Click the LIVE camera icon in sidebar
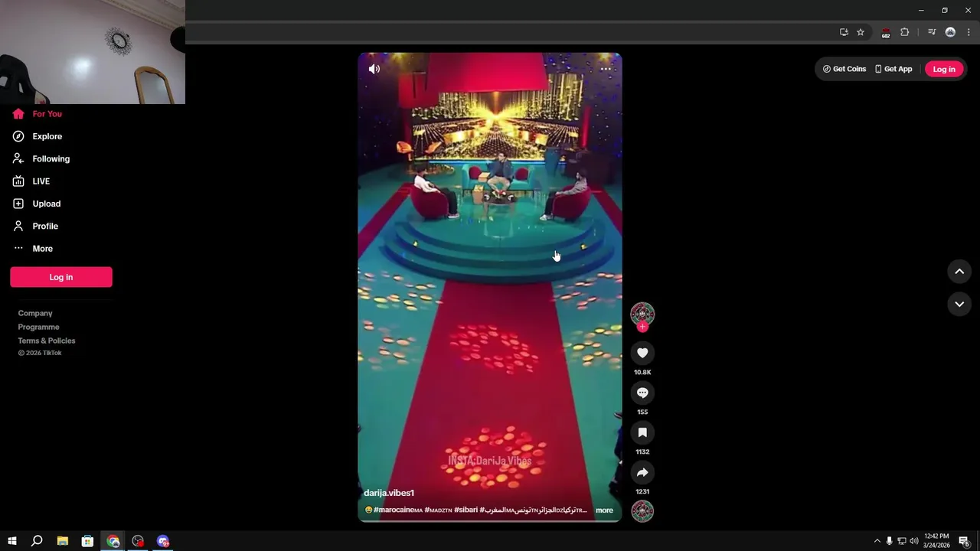Image resolution: width=980 pixels, height=551 pixels. pos(18,181)
